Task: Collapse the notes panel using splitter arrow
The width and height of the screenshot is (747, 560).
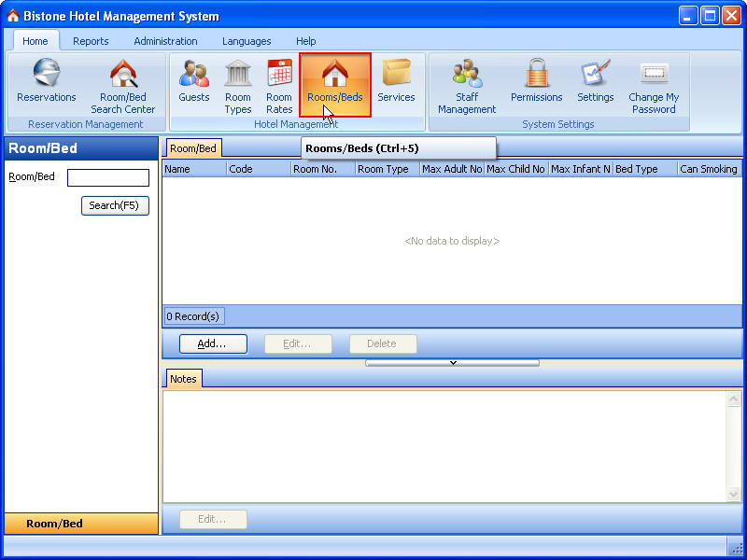Action: point(452,362)
